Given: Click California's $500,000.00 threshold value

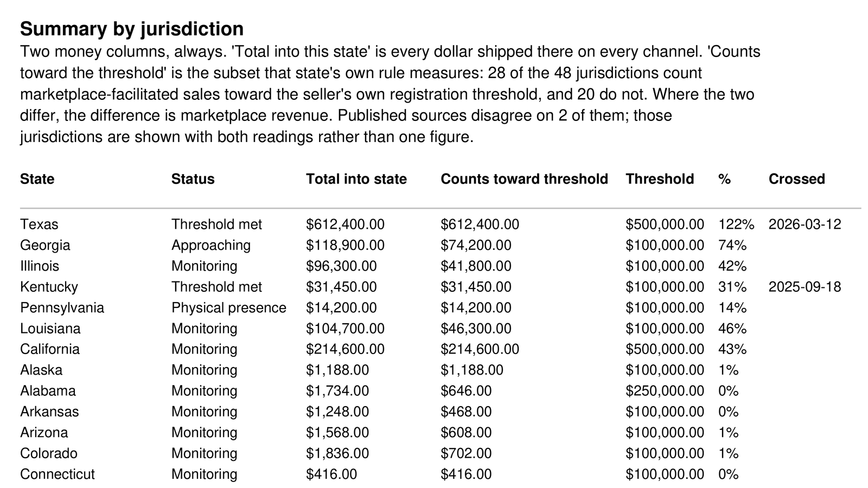Looking at the screenshot, I should (665, 349).
